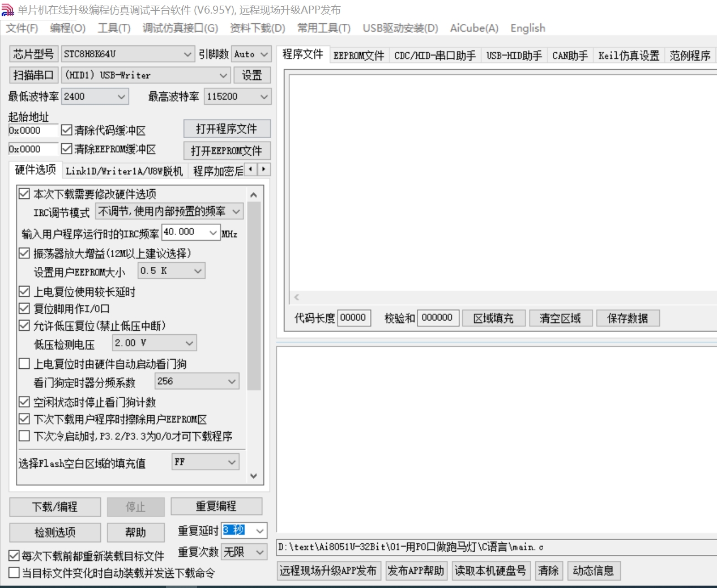This screenshot has width=717, height=588.
Task: Open the 工具(T) menu
Action: pyautogui.click(x=114, y=28)
